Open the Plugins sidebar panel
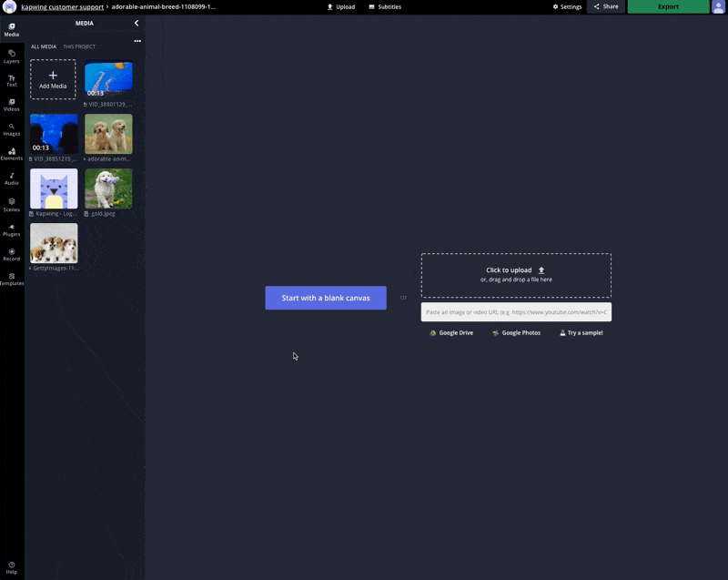The image size is (728, 580). 12,229
